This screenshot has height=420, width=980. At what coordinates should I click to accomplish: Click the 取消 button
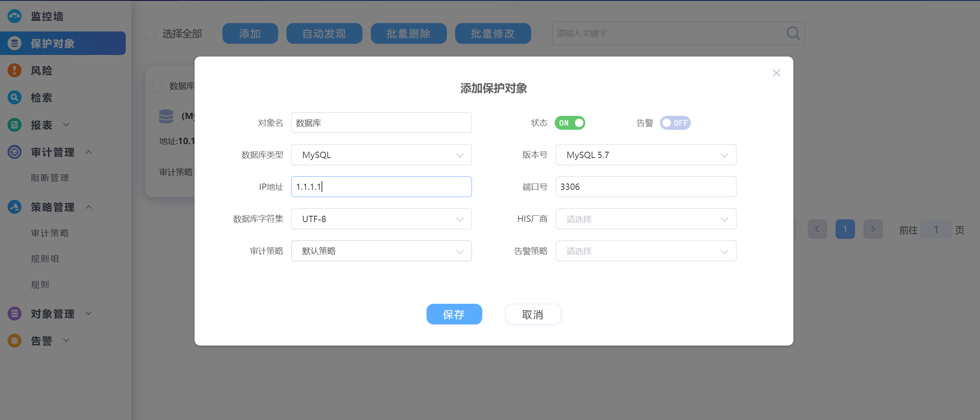(532, 315)
